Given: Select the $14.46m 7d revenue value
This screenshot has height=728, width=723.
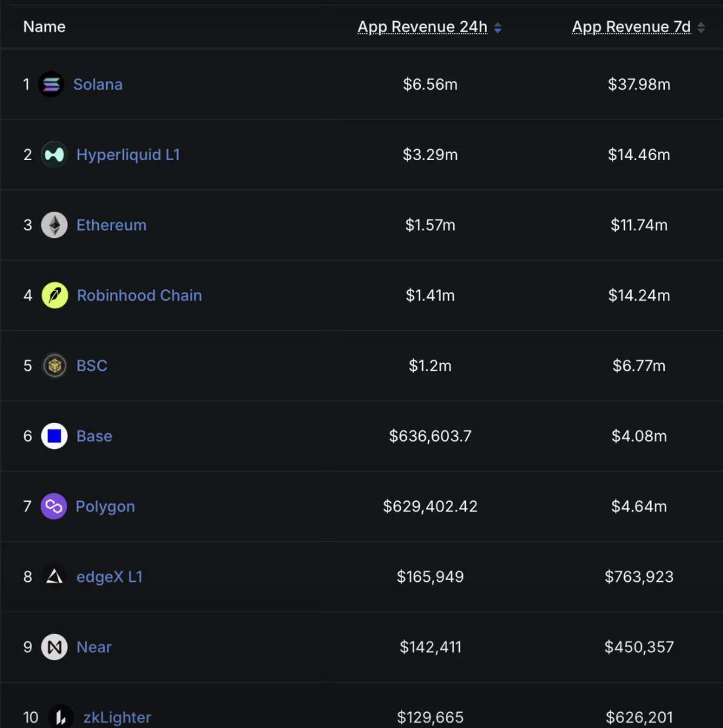Looking at the screenshot, I should tap(639, 155).
